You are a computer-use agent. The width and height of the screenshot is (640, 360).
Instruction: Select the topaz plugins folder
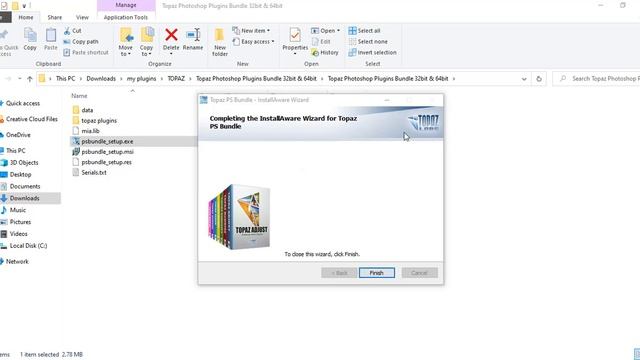click(95, 121)
